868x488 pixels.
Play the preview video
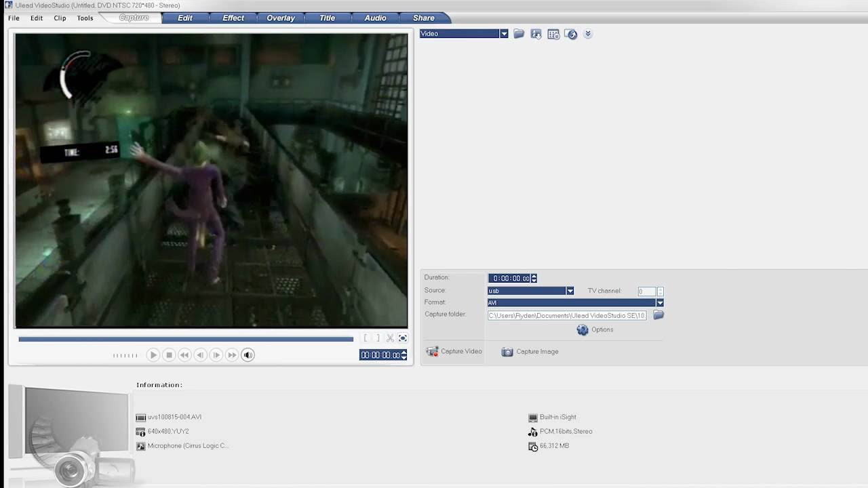(153, 354)
